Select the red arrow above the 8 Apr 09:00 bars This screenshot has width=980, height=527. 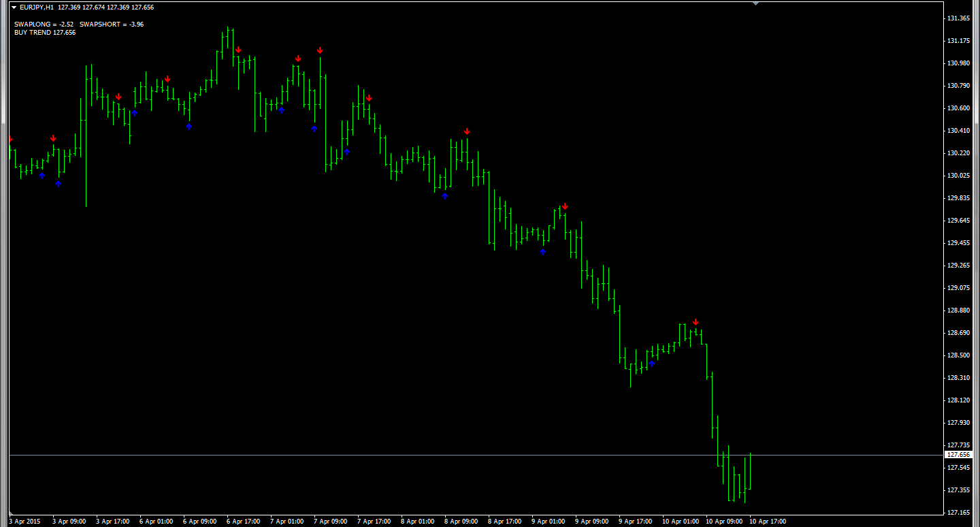coord(467,131)
